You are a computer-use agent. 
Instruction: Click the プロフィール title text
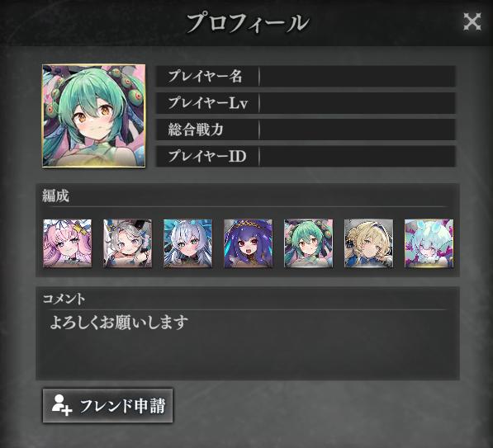point(247,22)
